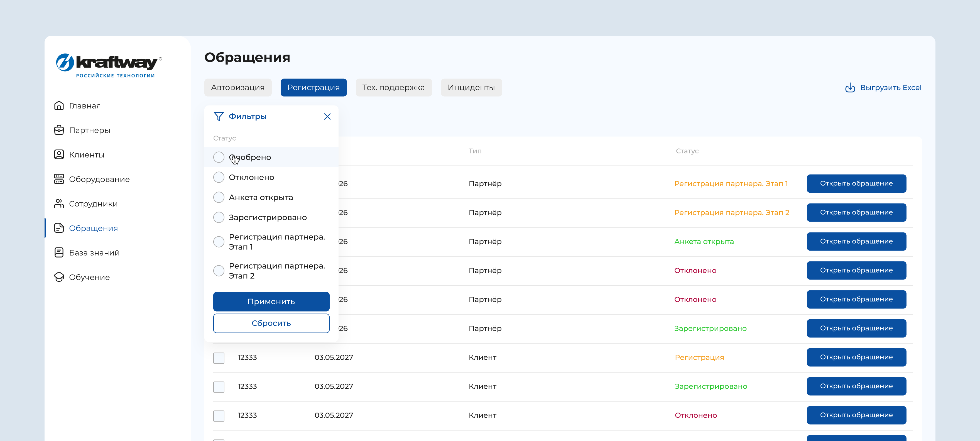Choose the Анкета открыта filter option
Viewport: 980px width, 441px height.
click(219, 197)
